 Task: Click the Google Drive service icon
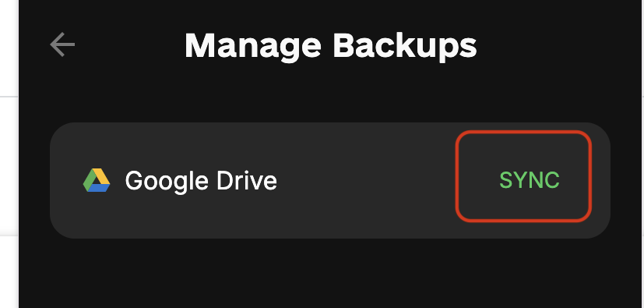point(97,180)
